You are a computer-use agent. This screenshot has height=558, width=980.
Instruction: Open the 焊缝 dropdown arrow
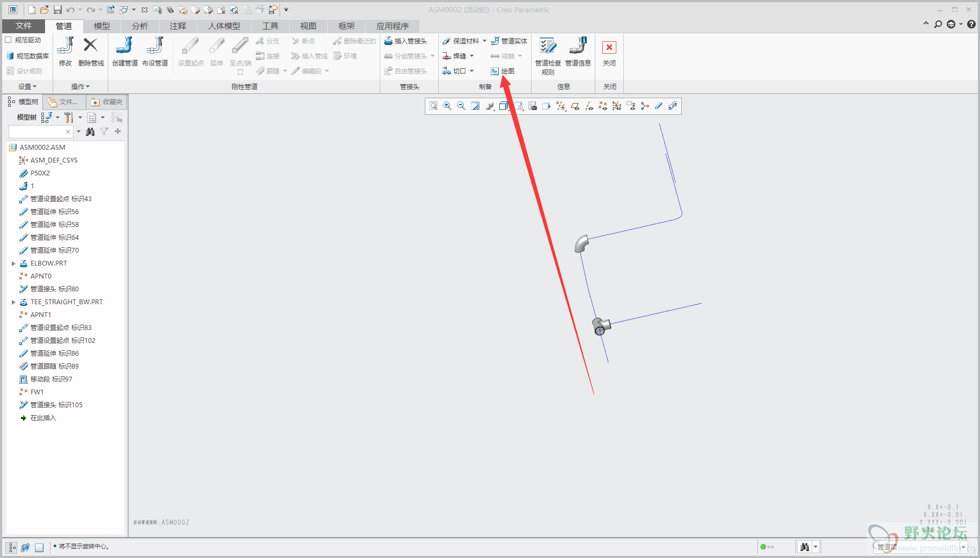(x=472, y=56)
